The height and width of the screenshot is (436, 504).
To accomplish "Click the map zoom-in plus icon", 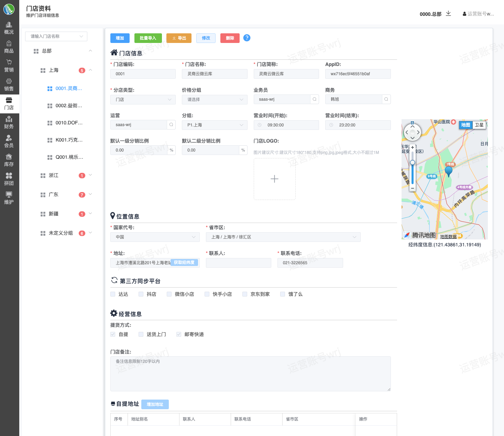I will click(413, 147).
